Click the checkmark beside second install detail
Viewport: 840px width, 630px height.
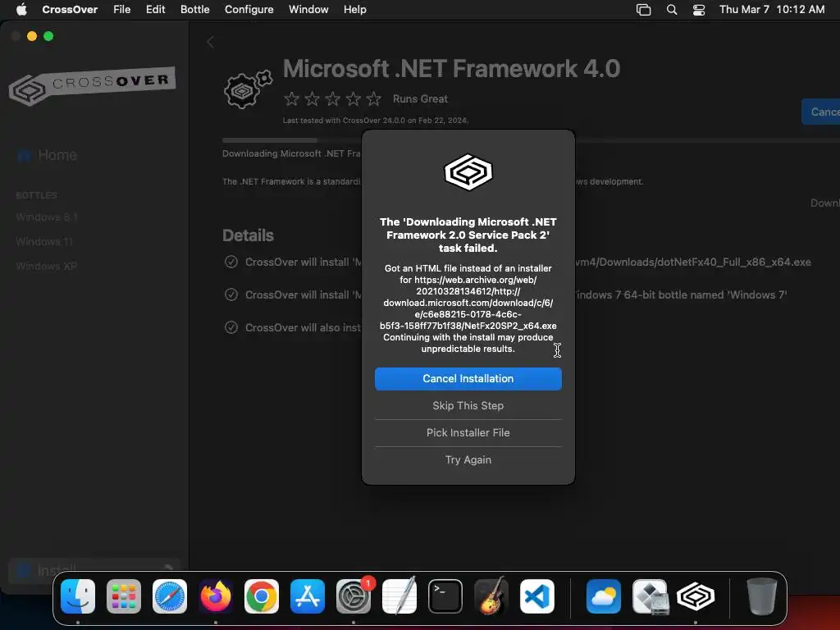tap(231, 294)
